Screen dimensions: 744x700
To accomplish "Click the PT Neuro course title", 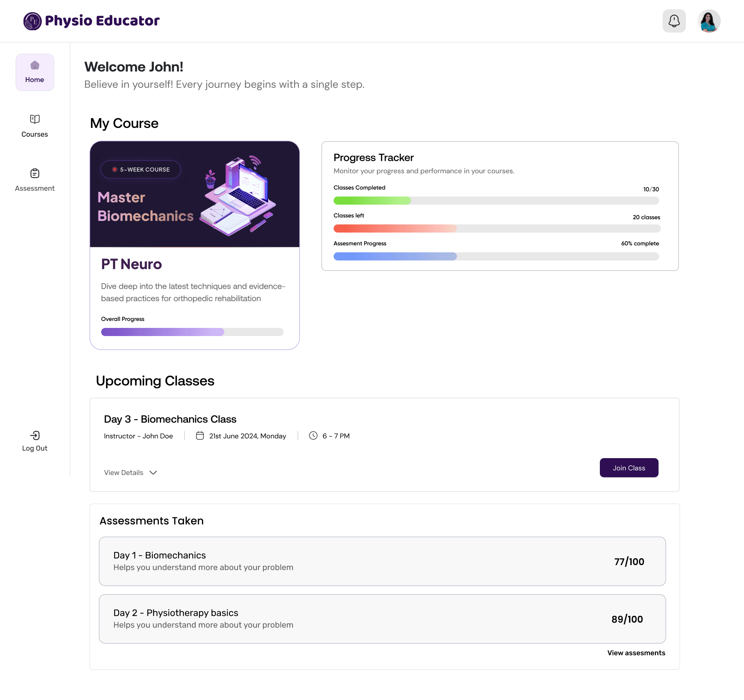I will (x=131, y=264).
